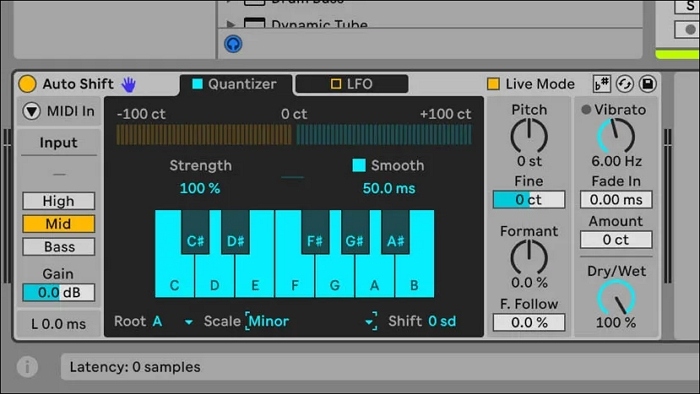Viewport: 700px width, 394px height.
Task: Click the Fade In 0.00 ms field
Action: point(616,199)
